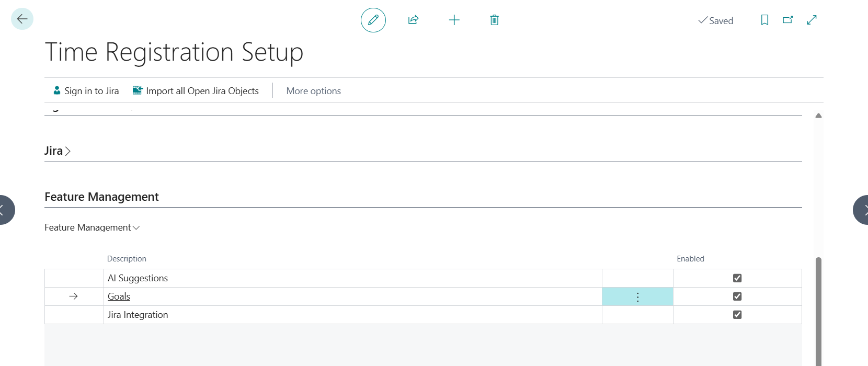
Task: Open page in new window icon
Action: click(x=788, y=20)
